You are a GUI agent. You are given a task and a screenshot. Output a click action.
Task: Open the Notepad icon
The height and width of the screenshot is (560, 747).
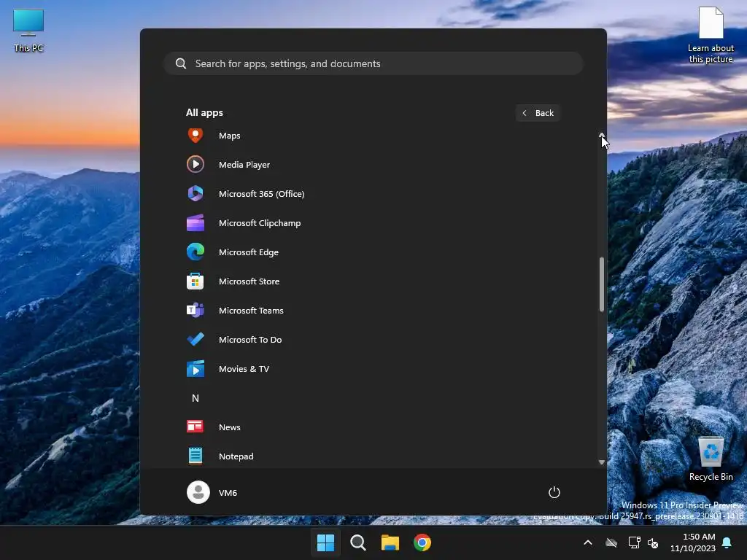[x=196, y=456]
